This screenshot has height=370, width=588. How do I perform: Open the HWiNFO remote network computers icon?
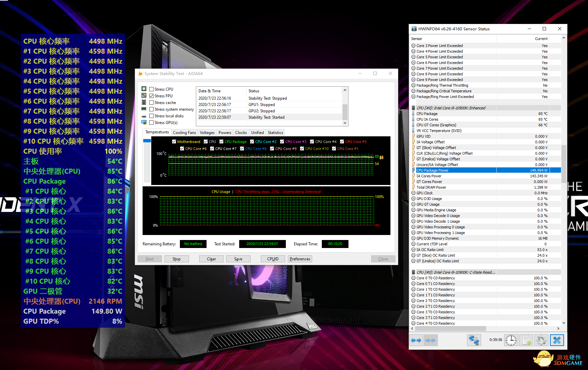coord(474,340)
